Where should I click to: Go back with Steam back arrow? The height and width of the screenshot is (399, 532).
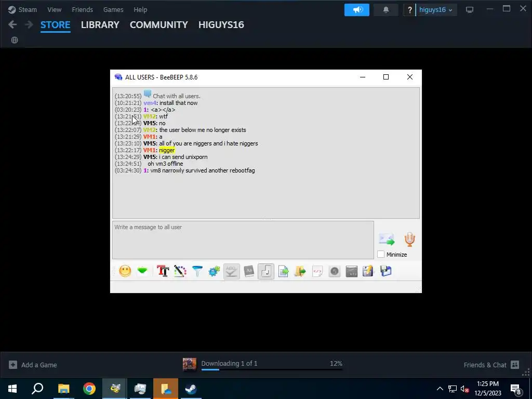click(x=12, y=24)
